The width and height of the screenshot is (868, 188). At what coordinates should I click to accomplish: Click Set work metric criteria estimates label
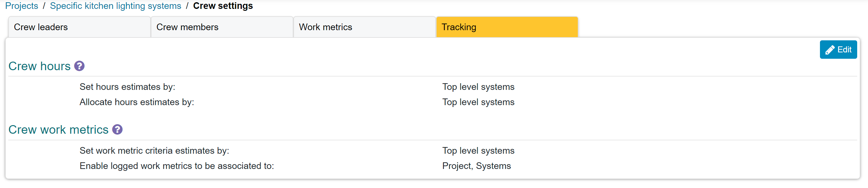point(154,150)
